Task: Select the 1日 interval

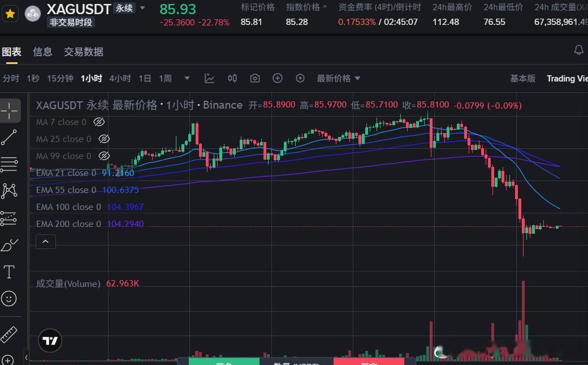Action: point(145,79)
